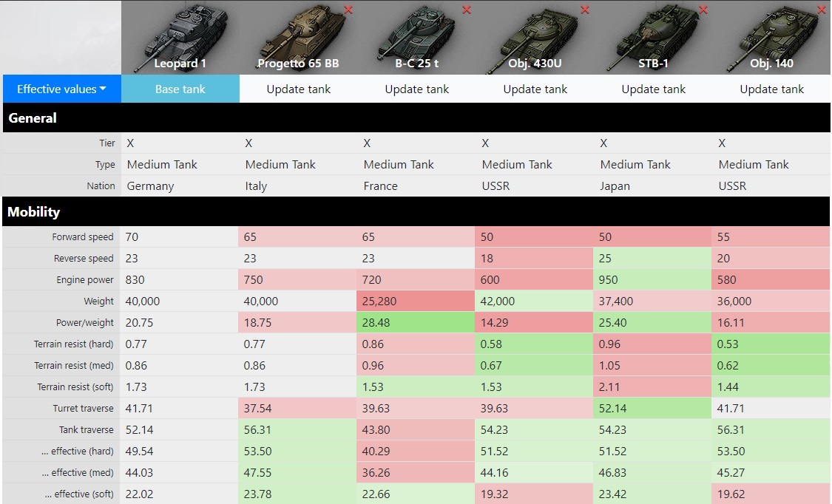Click Update tank beneath STB-1

coord(653,89)
